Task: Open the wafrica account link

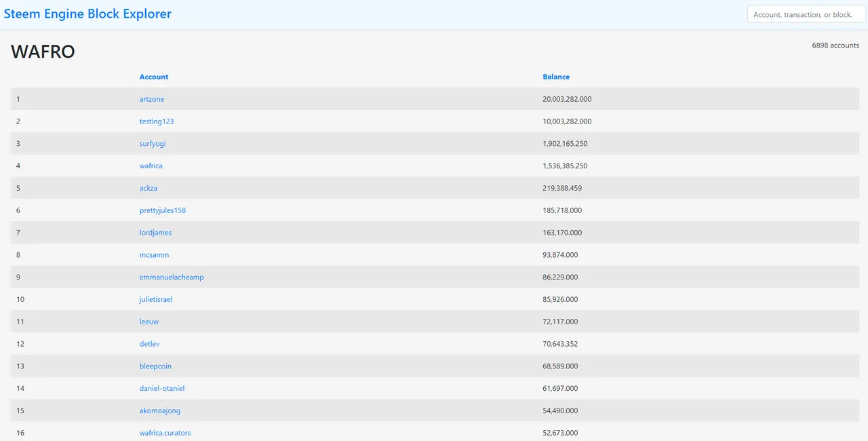Action: 151,166
